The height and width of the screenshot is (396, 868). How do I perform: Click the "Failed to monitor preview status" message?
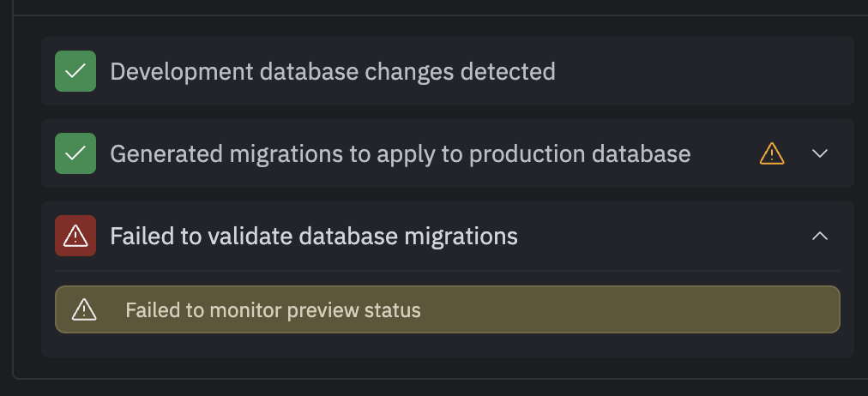tap(273, 309)
